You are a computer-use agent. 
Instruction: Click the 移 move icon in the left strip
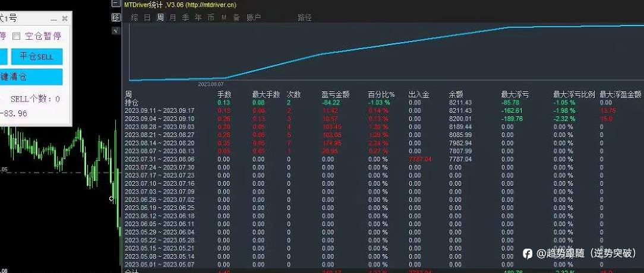[116, 17]
